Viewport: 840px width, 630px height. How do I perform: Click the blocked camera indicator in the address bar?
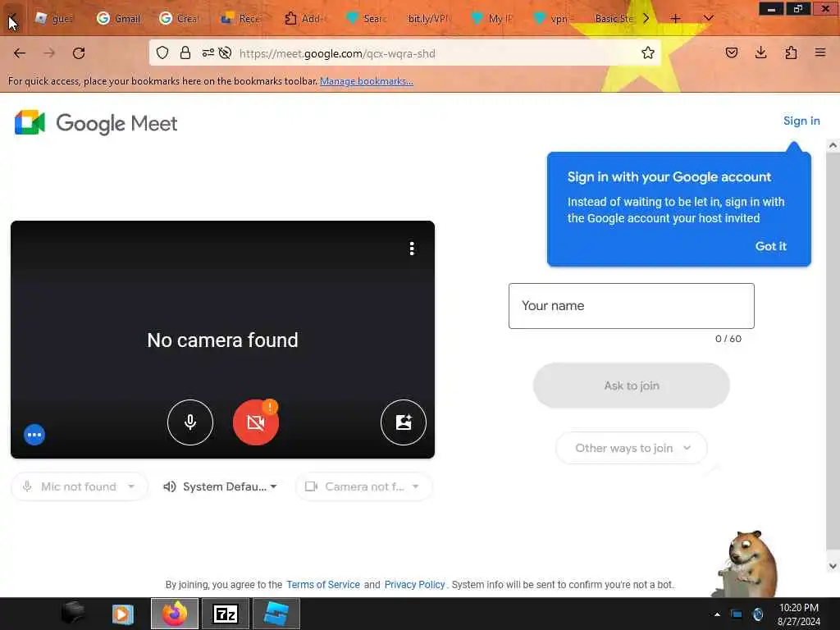coord(225,52)
